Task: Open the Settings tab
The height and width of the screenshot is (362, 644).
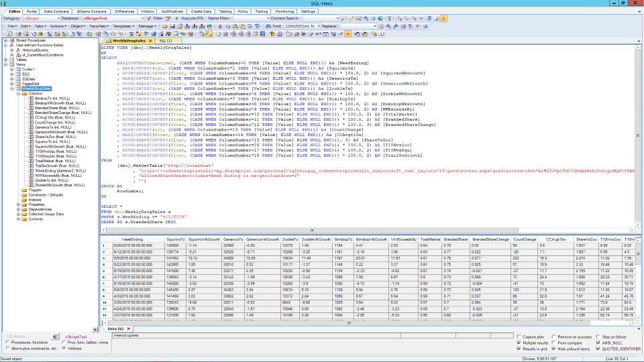Action: [308, 11]
